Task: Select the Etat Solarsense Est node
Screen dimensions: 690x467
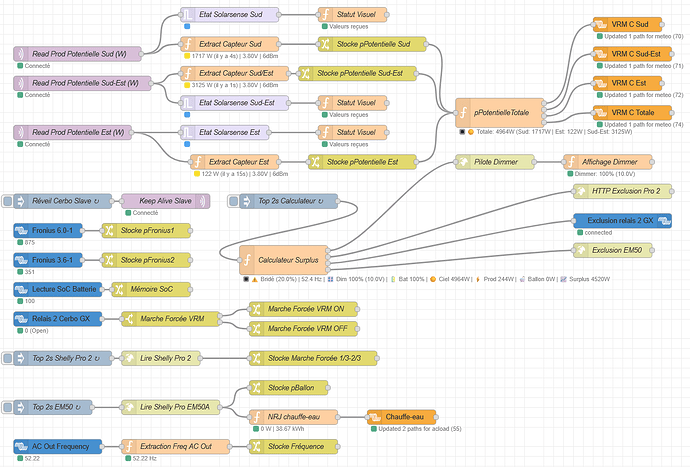Action: 225,132
